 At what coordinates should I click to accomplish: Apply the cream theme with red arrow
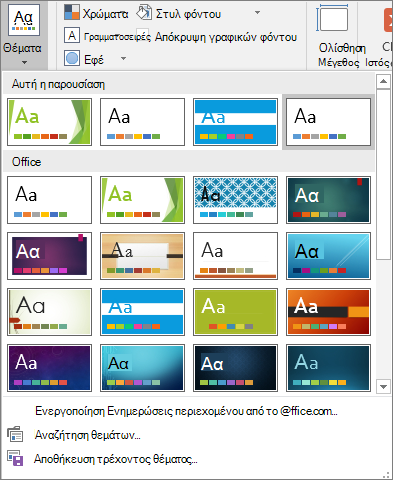[x=49, y=312]
